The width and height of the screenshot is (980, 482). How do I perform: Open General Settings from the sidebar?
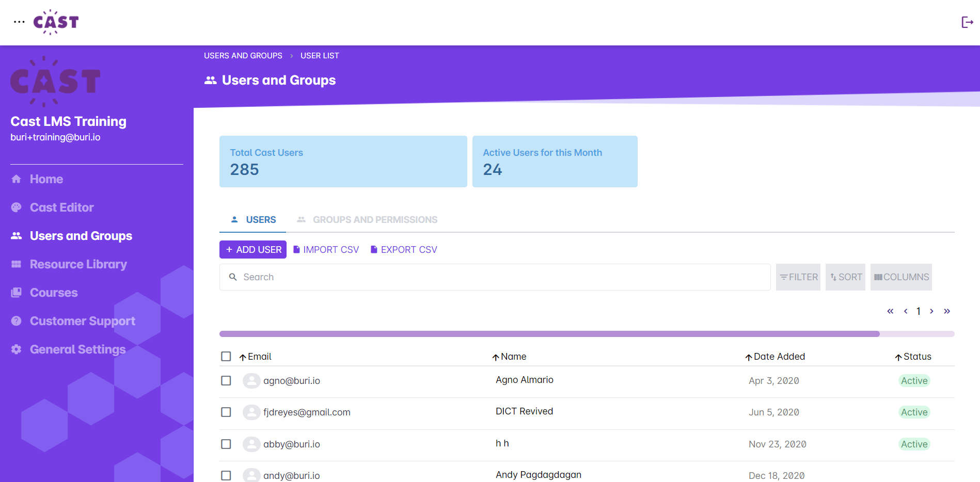point(78,349)
